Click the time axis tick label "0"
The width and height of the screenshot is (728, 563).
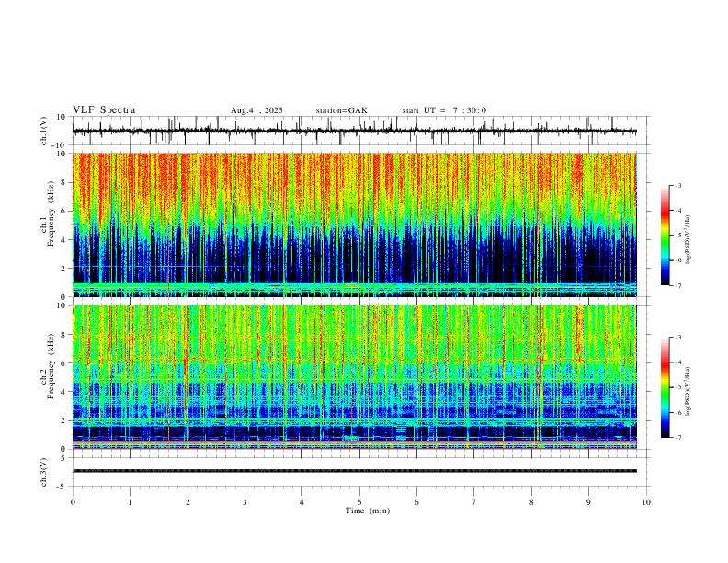tap(73, 502)
